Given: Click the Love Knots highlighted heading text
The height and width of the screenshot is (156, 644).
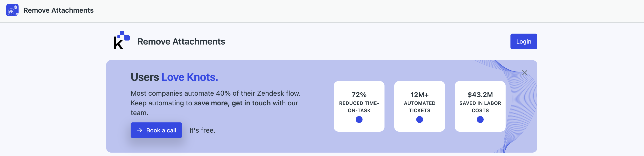Looking at the screenshot, I should (190, 77).
